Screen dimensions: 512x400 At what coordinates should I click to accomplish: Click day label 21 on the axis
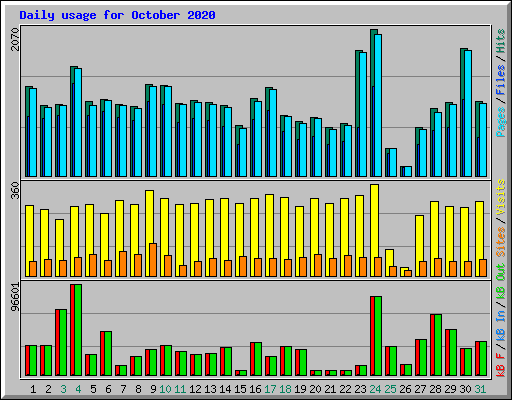click(x=330, y=389)
